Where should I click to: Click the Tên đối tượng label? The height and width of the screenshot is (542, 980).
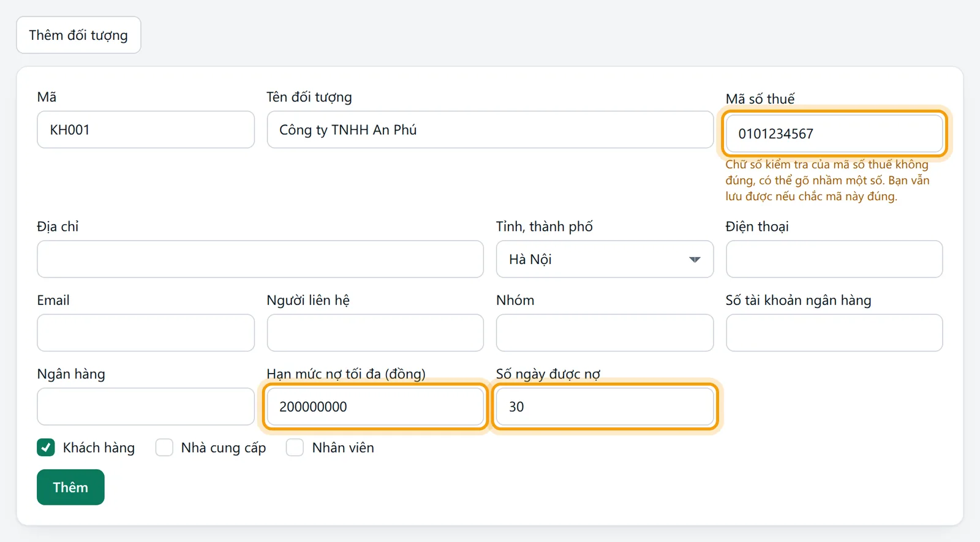click(x=309, y=97)
